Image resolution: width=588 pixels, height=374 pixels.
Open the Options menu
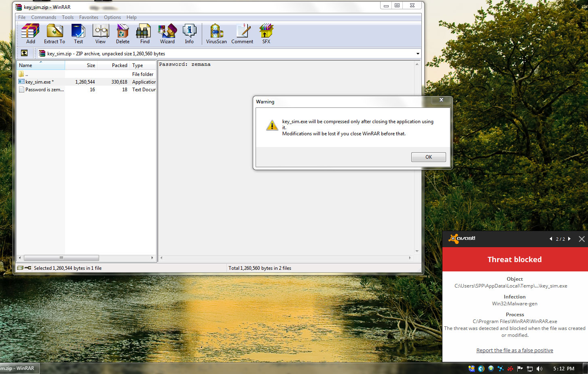click(x=112, y=17)
